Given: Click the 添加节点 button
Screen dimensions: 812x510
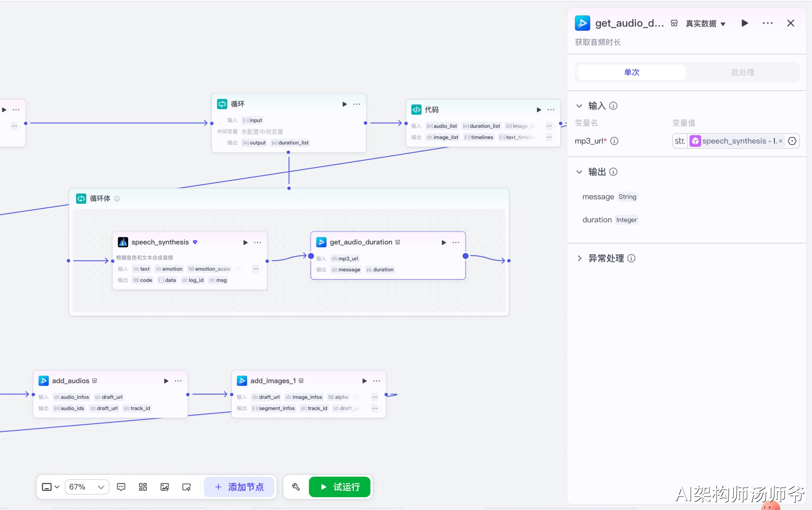Looking at the screenshot, I should tap(239, 487).
